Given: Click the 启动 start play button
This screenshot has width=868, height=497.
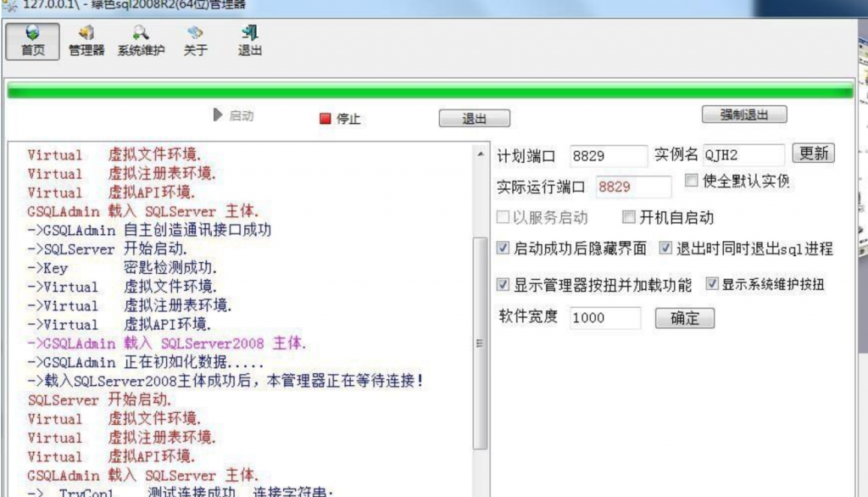Looking at the screenshot, I should point(233,115).
